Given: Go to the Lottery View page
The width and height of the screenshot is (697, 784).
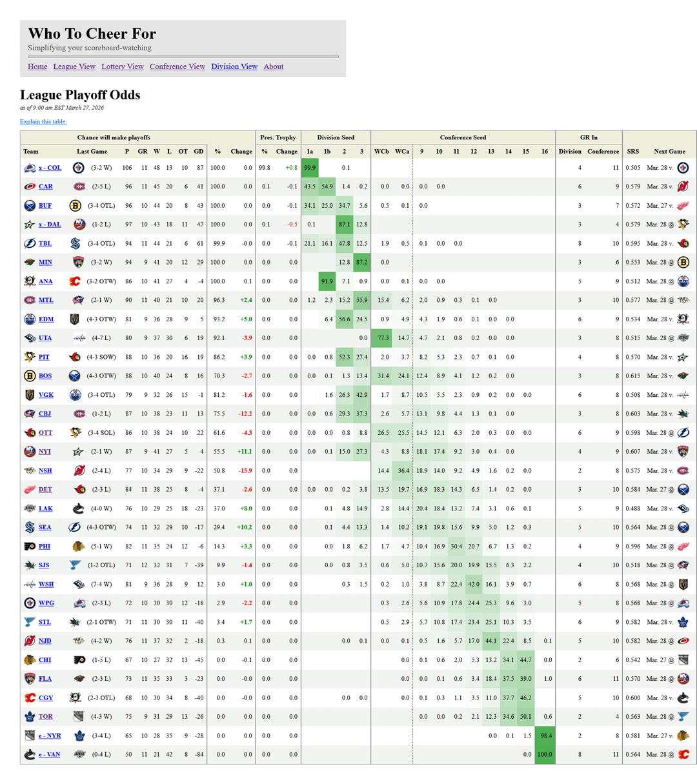Looking at the screenshot, I should (x=123, y=66).
